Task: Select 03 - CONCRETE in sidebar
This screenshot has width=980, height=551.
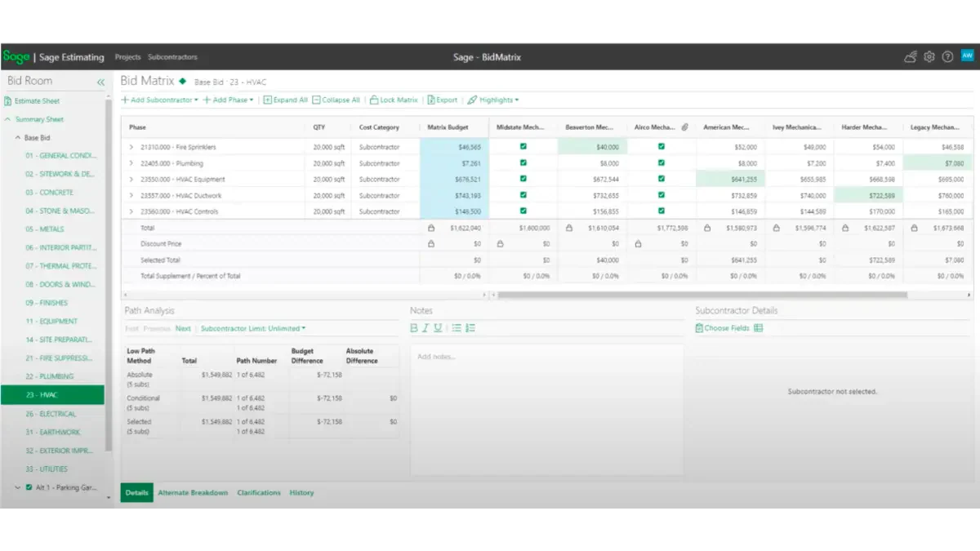Action: coord(49,193)
